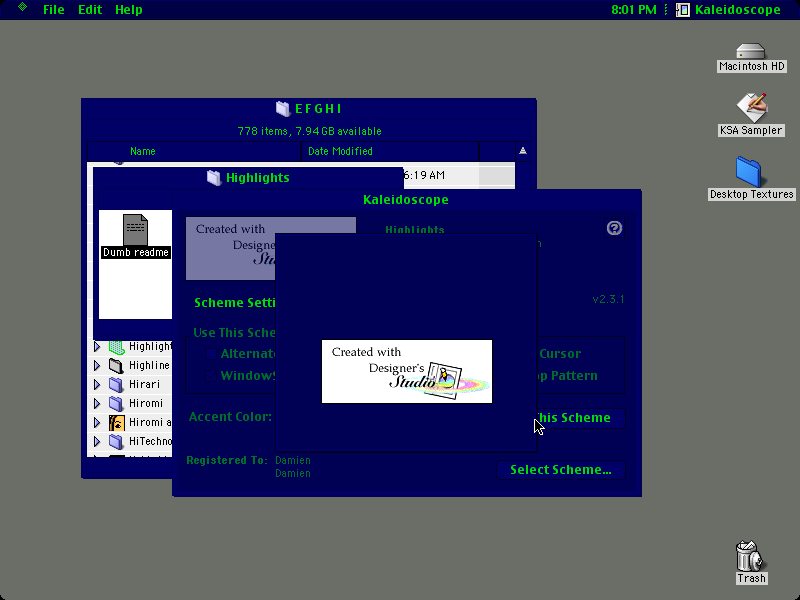Expand the Highlight folder disclosure triangle
The width and height of the screenshot is (800, 600).
pos(97,347)
